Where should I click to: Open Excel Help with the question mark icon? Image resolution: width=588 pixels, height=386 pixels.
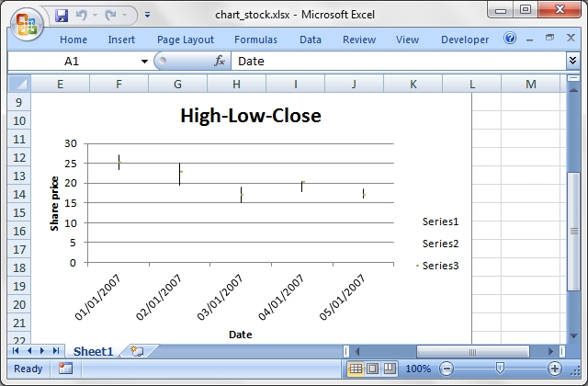coord(510,38)
